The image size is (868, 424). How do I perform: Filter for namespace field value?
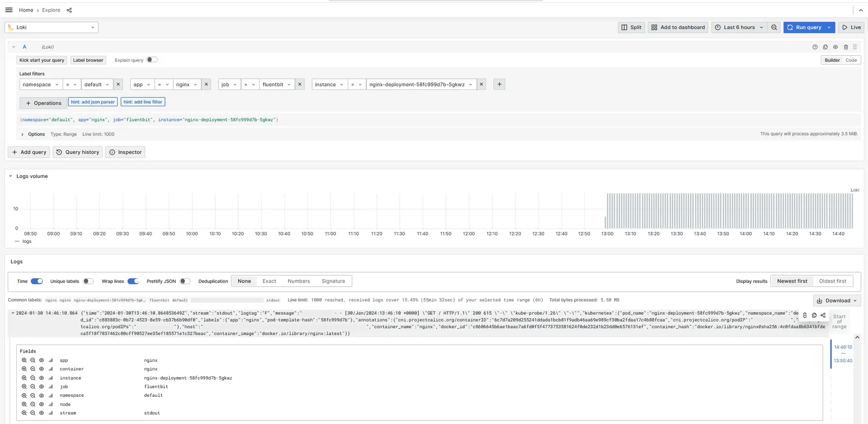pos(24,395)
